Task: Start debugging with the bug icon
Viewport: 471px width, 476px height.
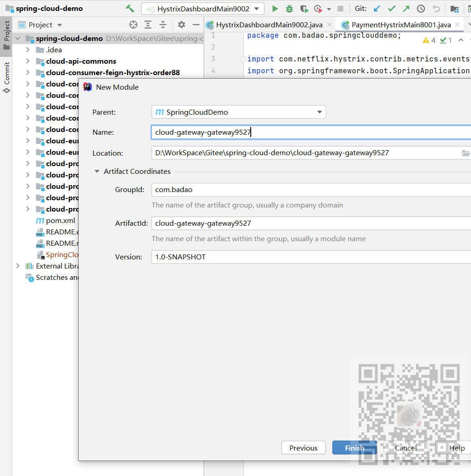Action: [289, 9]
